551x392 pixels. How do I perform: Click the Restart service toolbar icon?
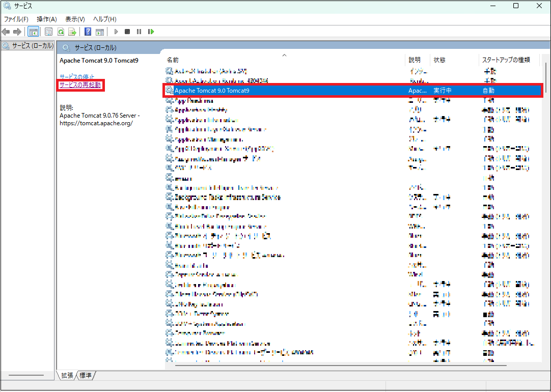pyautogui.click(x=151, y=32)
